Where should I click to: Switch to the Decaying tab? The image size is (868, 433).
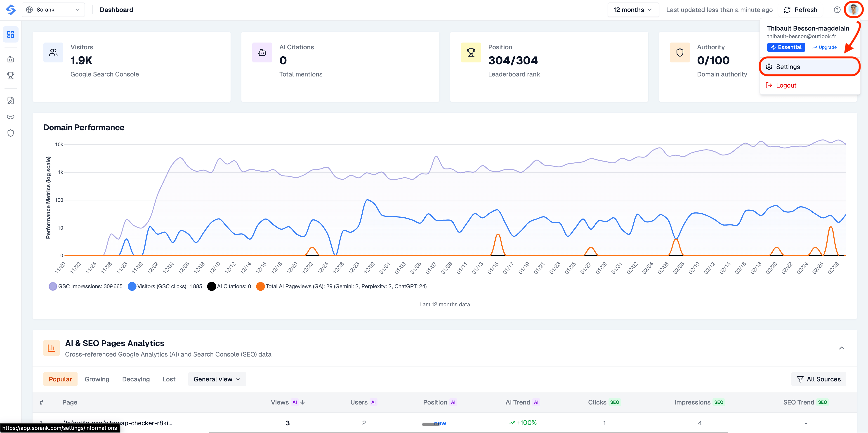136,379
